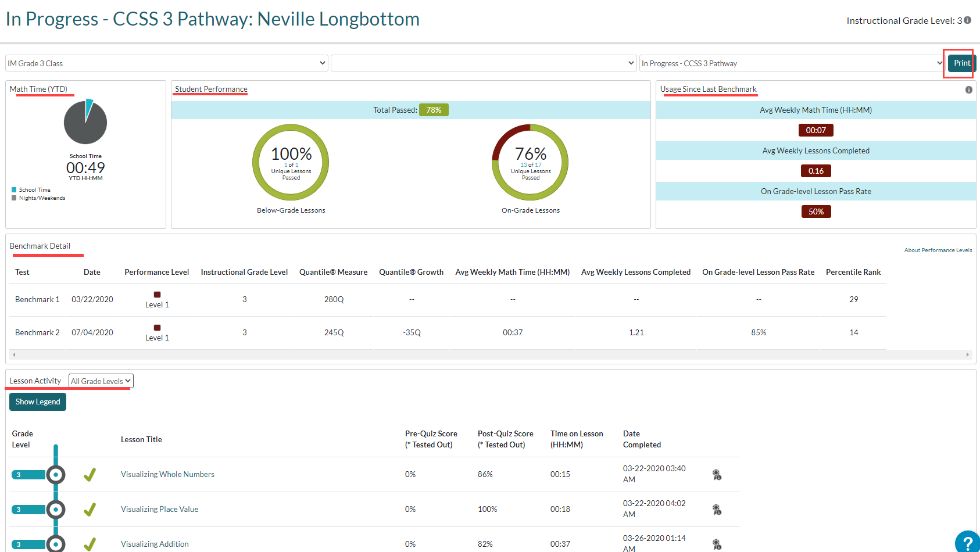Click the empty student selector field
The width and height of the screenshot is (980, 552).
pyautogui.click(x=483, y=63)
